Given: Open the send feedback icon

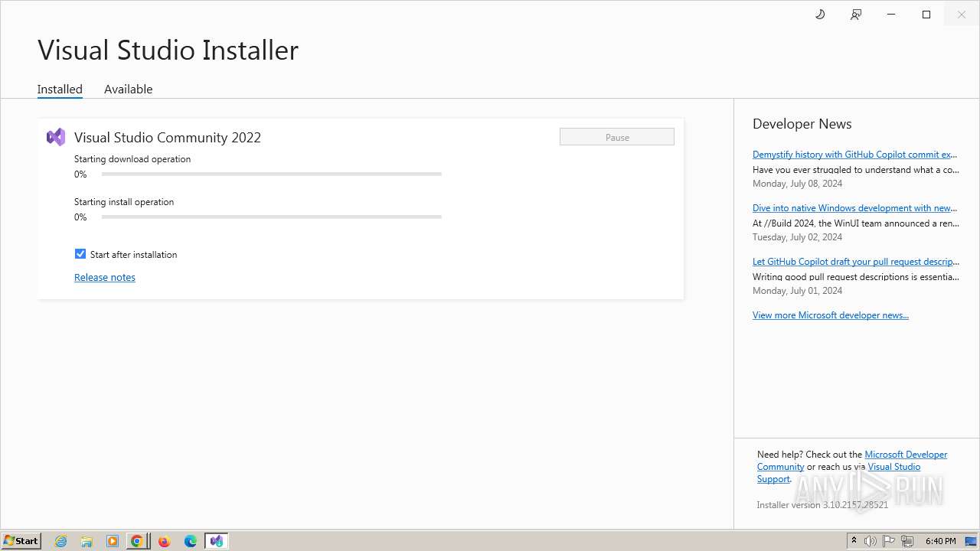Looking at the screenshot, I should point(856,15).
